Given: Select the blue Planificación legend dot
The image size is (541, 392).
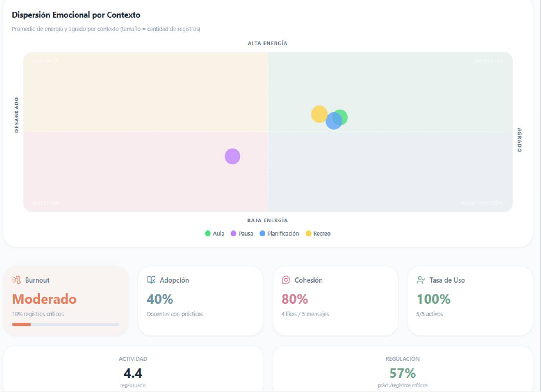Looking at the screenshot, I should point(262,233).
